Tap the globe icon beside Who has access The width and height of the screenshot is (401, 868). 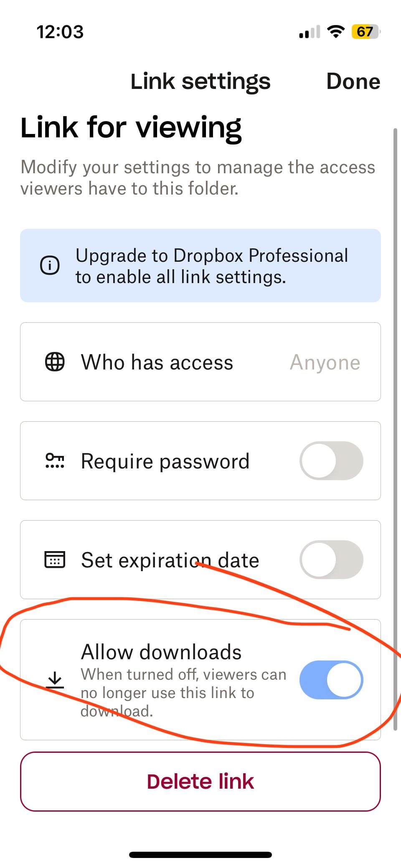click(x=55, y=362)
